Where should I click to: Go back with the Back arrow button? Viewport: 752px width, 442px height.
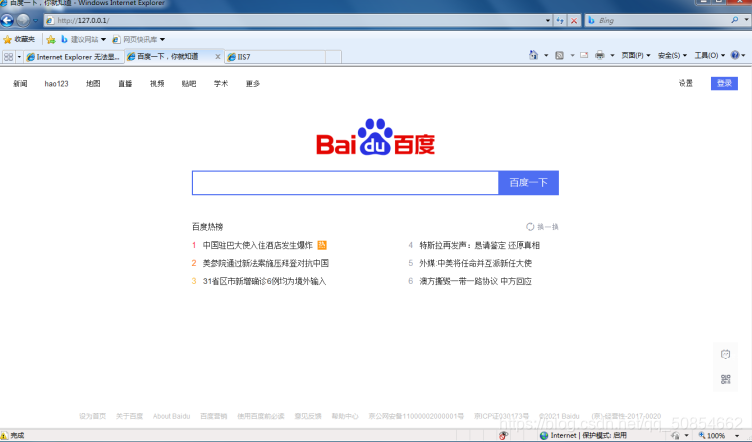click(x=7, y=21)
